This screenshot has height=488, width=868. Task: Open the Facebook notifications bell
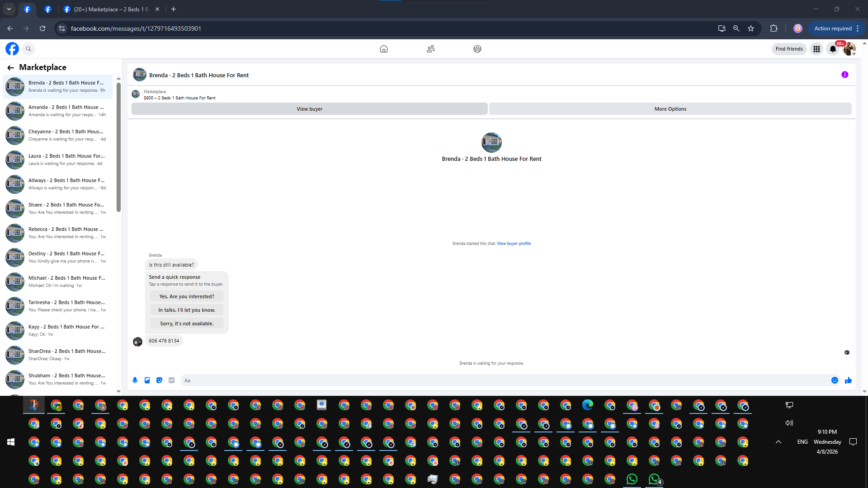[x=833, y=49]
